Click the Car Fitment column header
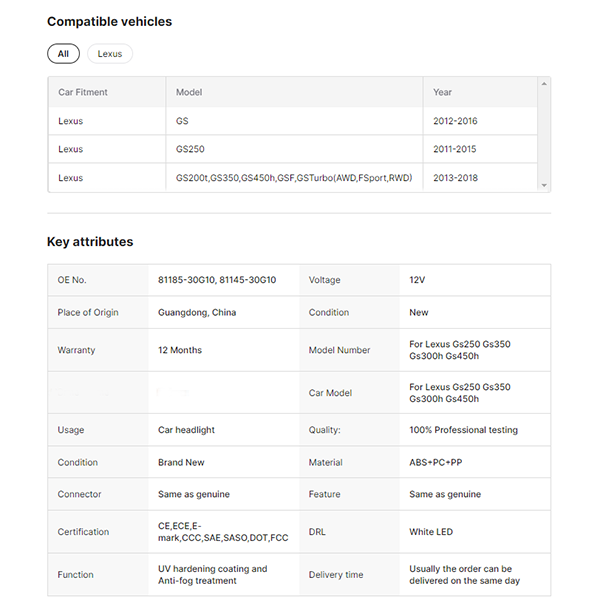Screen dimensions: 600x600 [x=83, y=92]
